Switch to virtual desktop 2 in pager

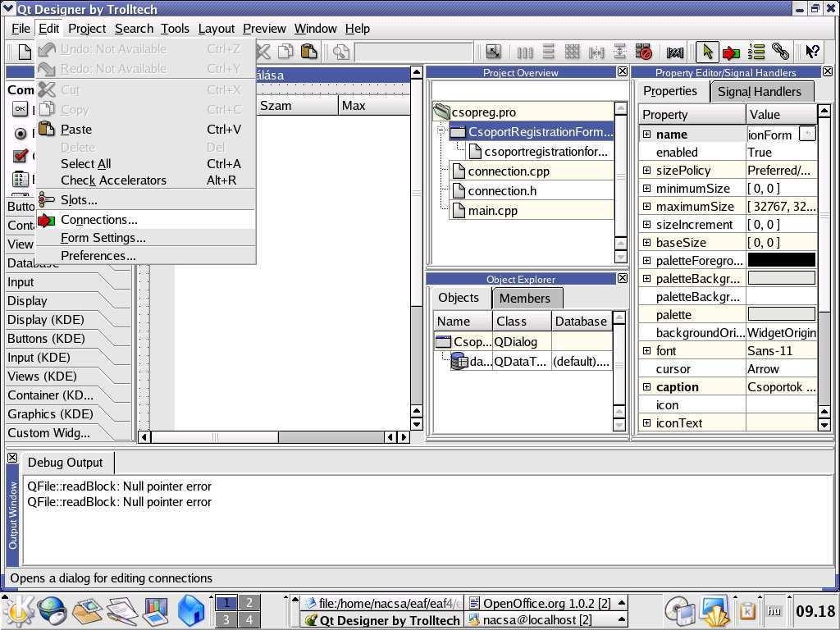[249, 603]
